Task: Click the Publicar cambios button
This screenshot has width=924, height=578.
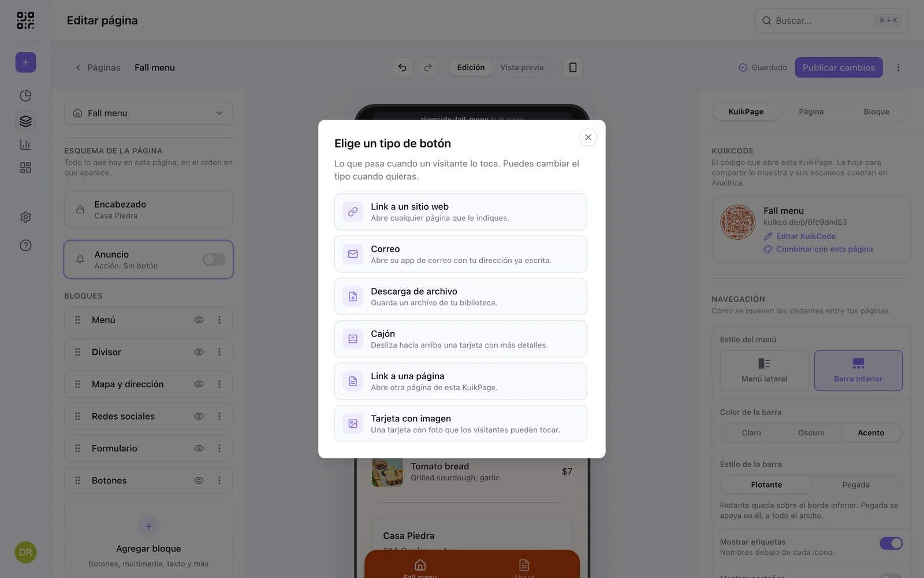Action: (839, 68)
